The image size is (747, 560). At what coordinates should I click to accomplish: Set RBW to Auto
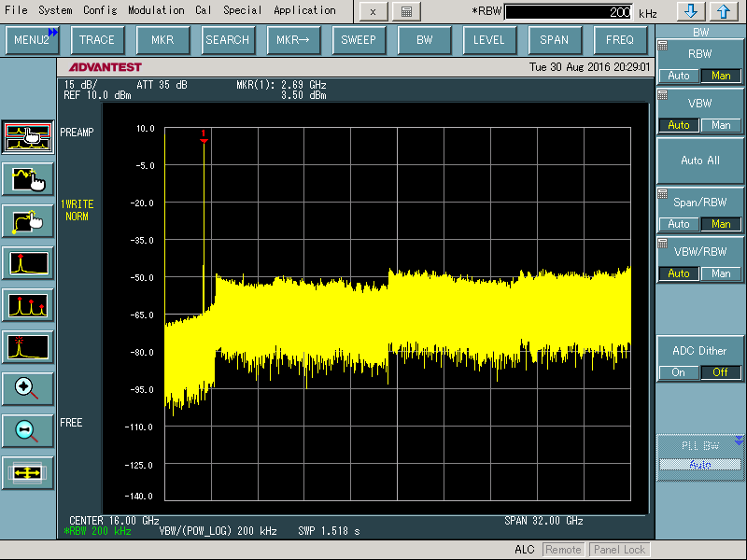(679, 76)
